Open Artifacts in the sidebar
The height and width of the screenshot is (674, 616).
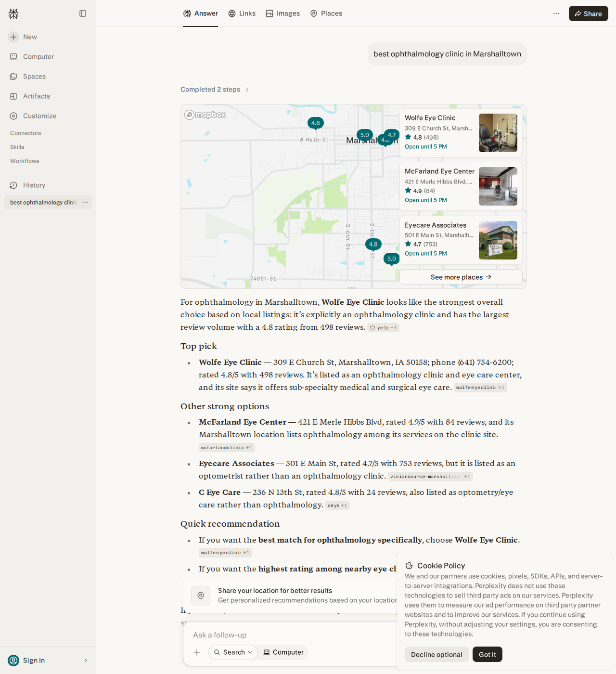[37, 96]
